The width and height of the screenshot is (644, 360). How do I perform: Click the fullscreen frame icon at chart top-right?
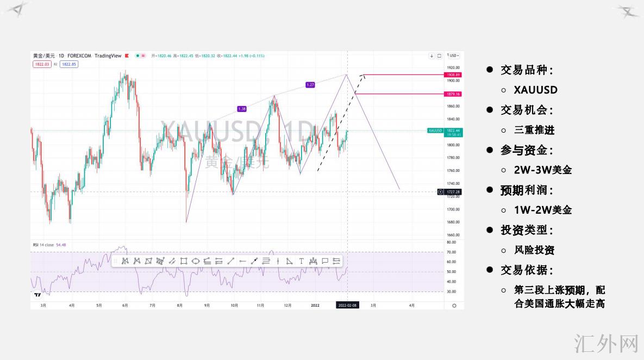pos(439,55)
